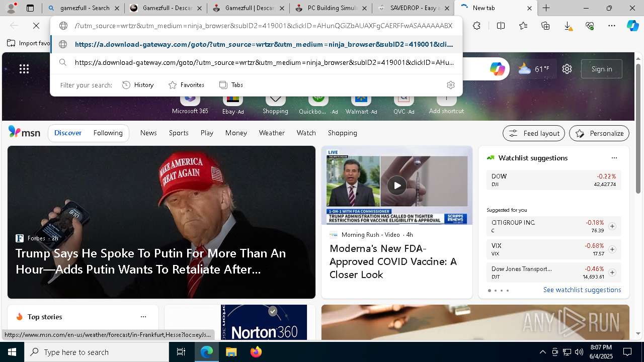
Task: Open the tab actions menu icon
Action: pyautogui.click(x=30, y=8)
